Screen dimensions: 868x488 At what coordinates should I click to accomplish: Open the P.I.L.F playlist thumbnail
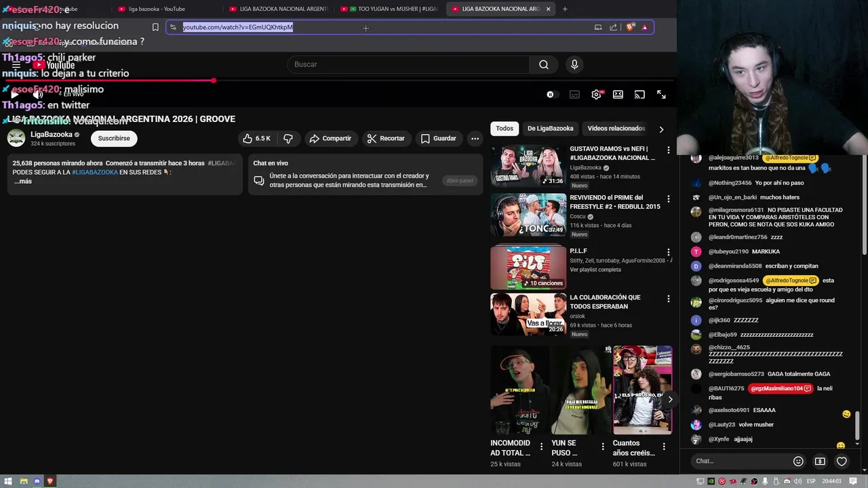pos(528,267)
